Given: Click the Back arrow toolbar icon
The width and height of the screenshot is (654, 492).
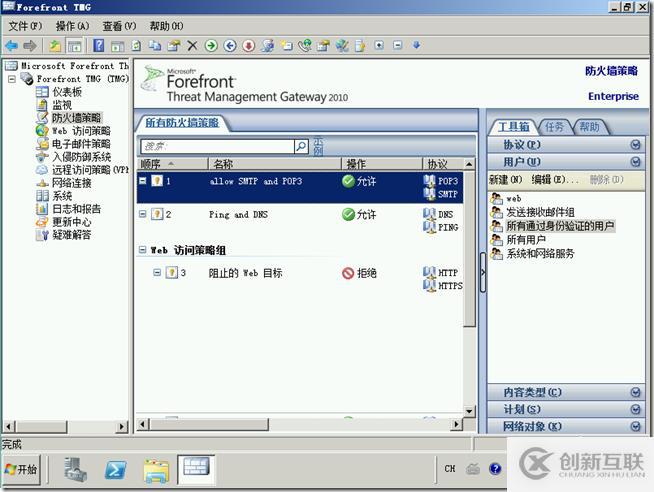Looking at the screenshot, I should [12, 46].
